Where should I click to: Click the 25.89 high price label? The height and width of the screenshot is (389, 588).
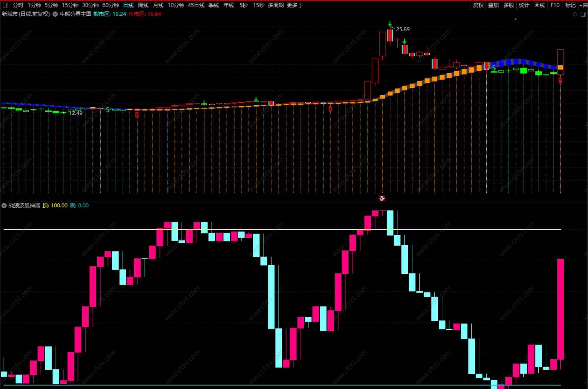pyautogui.click(x=402, y=29)
